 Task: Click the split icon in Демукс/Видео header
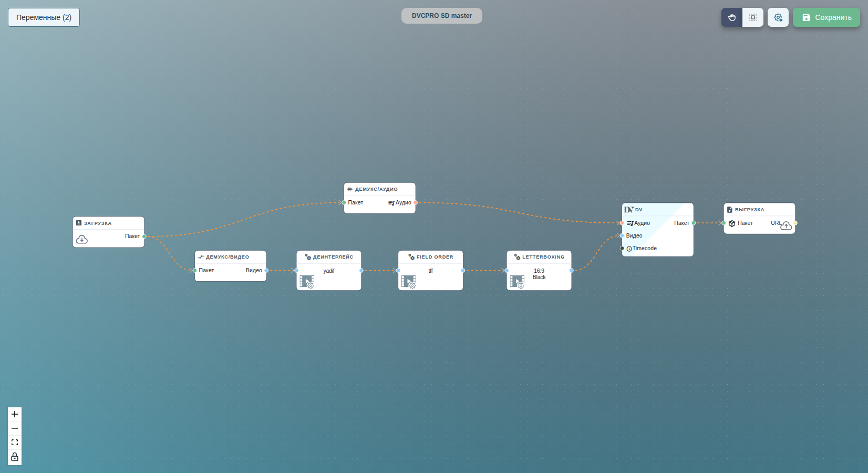click(x=201, y=257)
